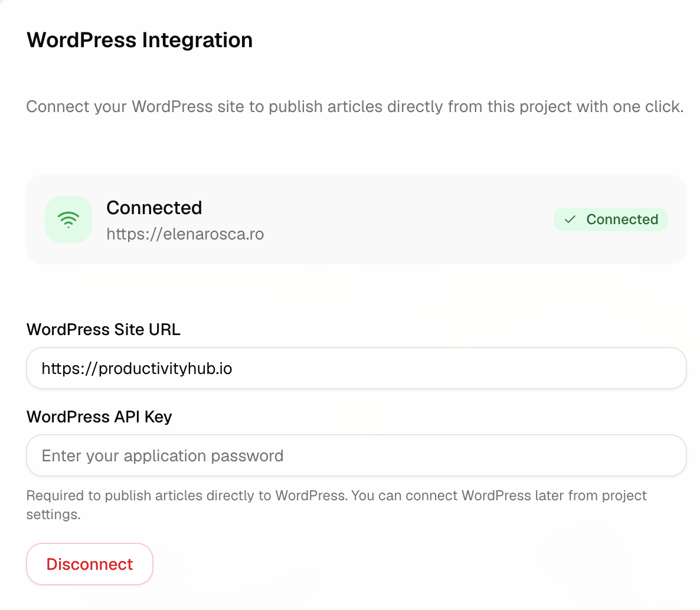Click the WordPress Site URL label
Image resolution: width=700 pixels, height=610 pixels.
pos(103,330)
